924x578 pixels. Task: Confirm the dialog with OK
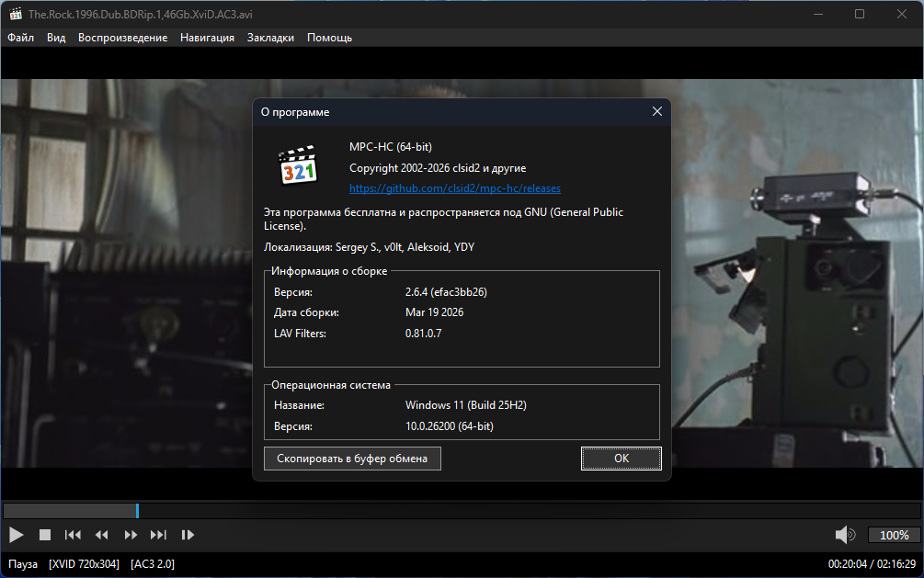click(621, 458)
